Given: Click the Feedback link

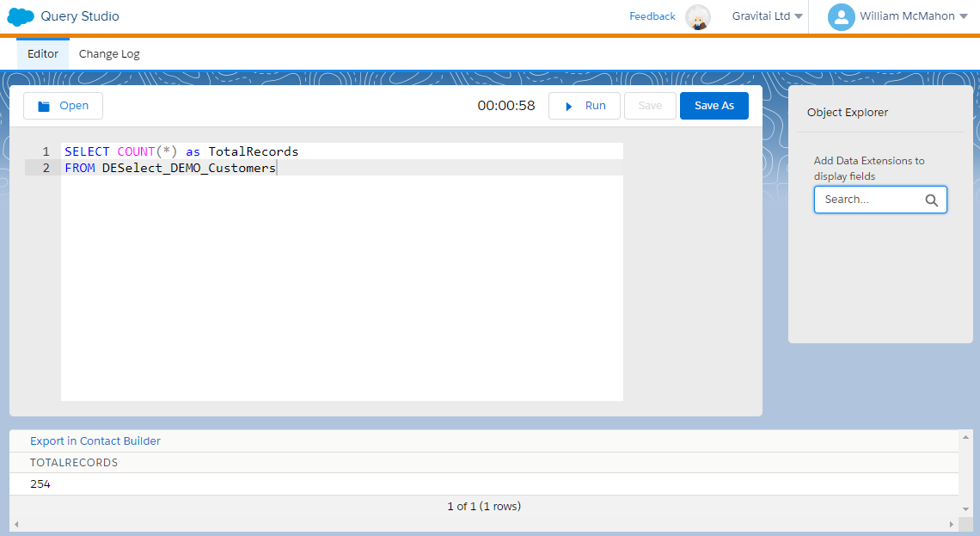Looking at the screenshot, I should point(652,16).
